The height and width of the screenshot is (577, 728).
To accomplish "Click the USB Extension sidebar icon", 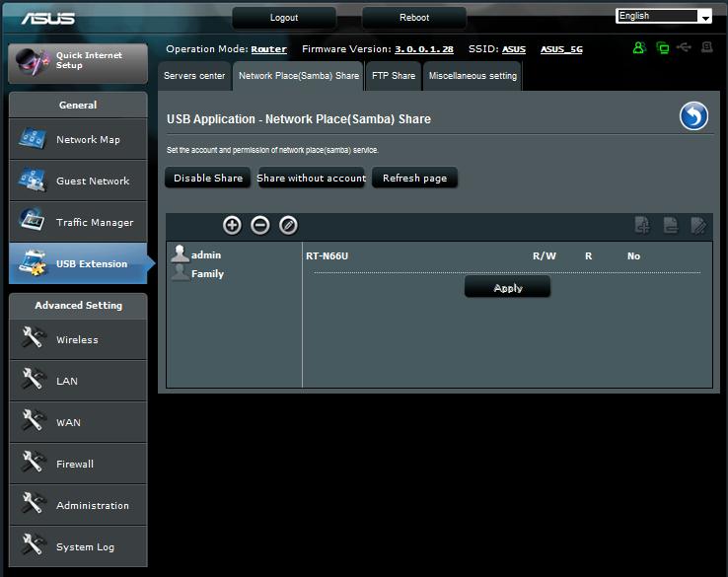I will (x=32, y=262).
